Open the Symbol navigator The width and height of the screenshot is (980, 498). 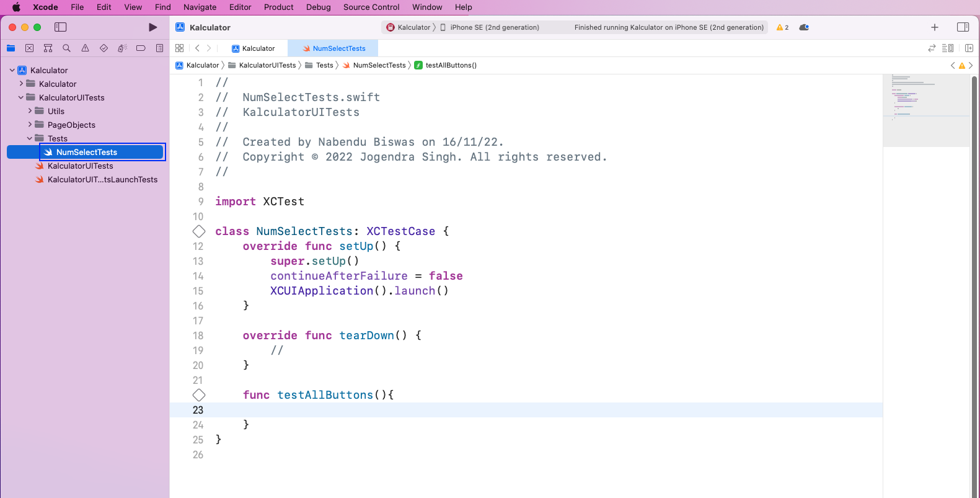[x=48, y=48]
